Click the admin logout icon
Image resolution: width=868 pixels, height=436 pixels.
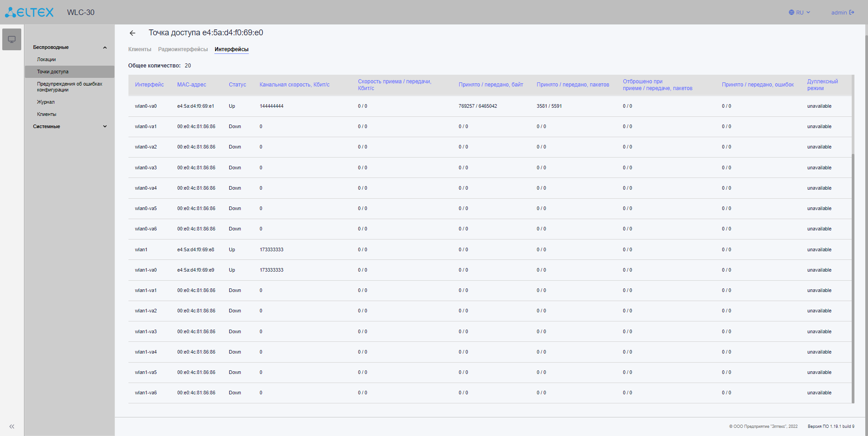pos(852,12)
